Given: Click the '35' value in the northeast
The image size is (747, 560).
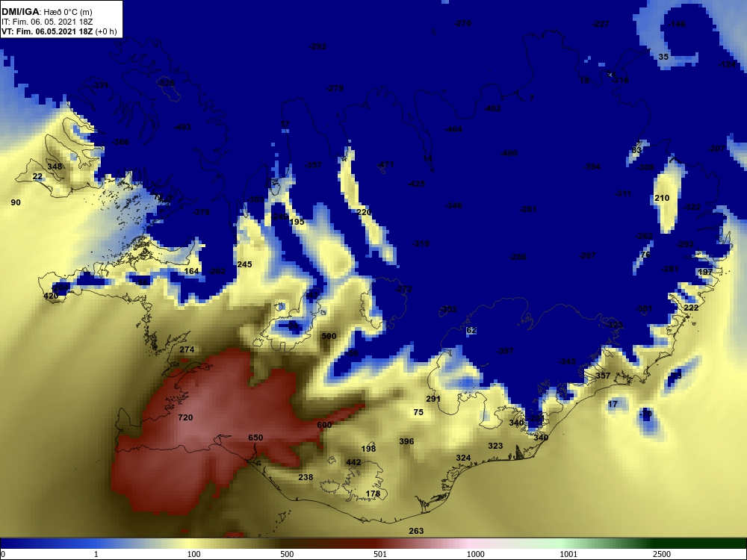Looking at the screenshot, I should 663,57.
